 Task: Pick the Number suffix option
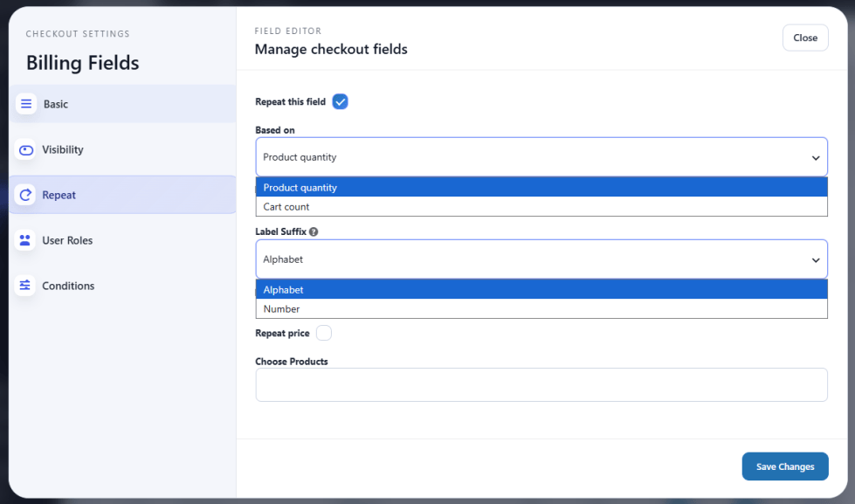click(541, 308)
